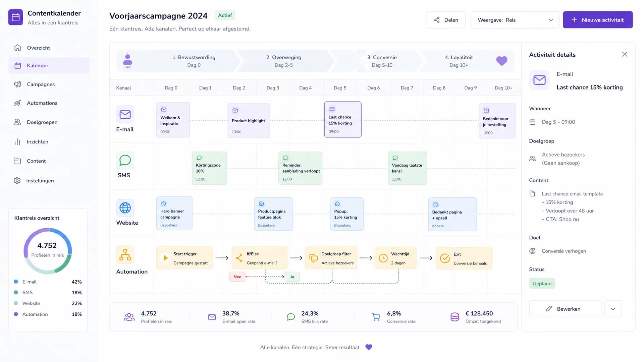Viewport: 644px width, 362px height.
Task: Click the Ja branch label
Action: coord(292,277)
